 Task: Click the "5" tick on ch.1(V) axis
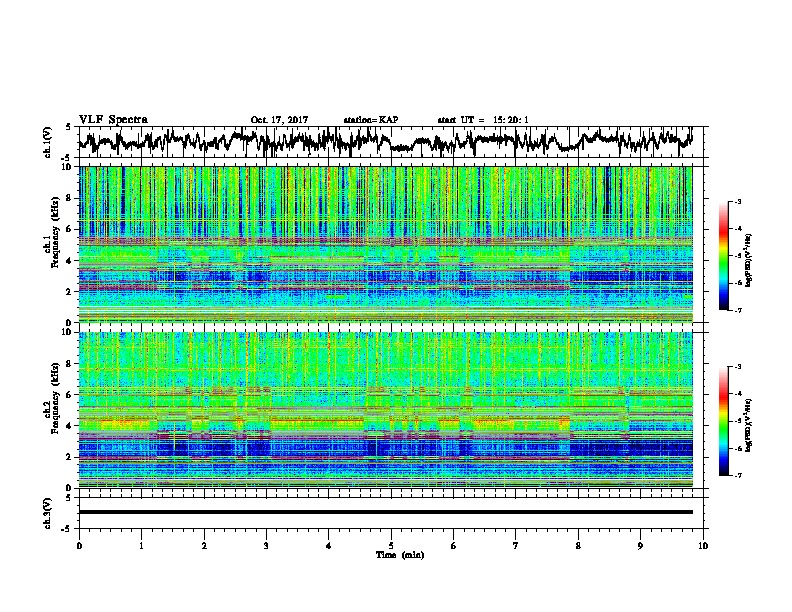tap(68, 127)
